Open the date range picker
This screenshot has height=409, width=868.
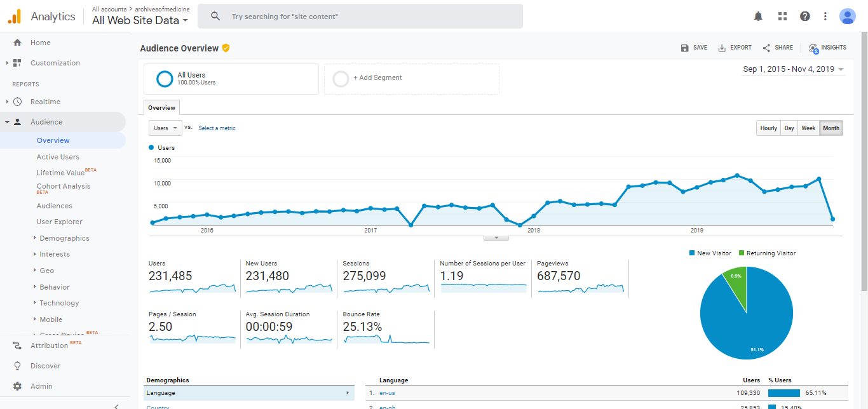click(x=793, y=69)
